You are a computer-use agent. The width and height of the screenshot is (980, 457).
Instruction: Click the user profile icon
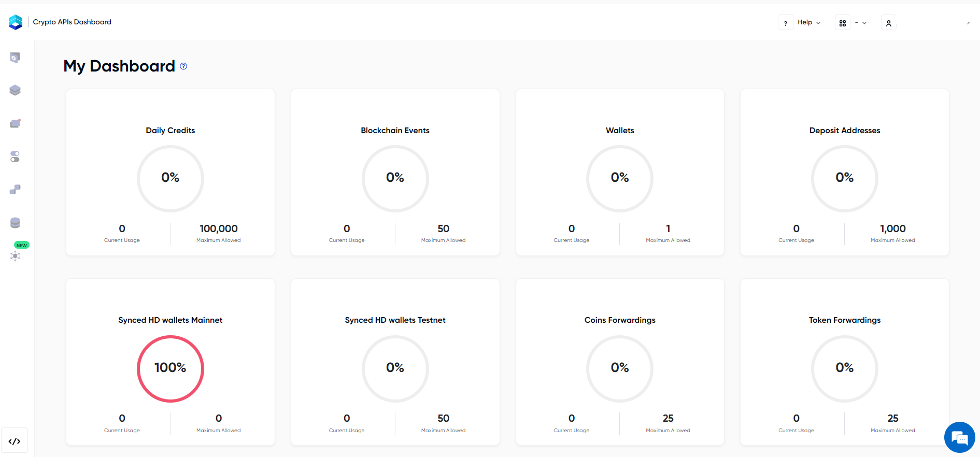(x=889, y=23)
